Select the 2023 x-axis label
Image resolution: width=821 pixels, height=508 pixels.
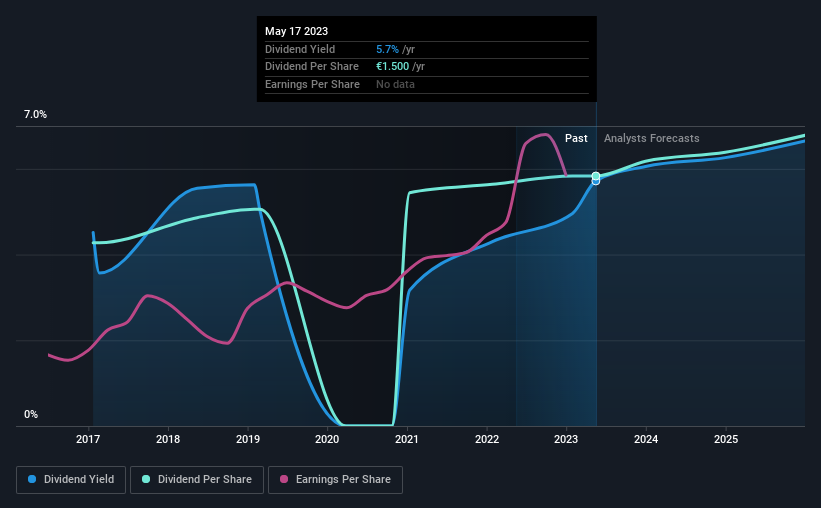pyautogui.click(x=566, y=439)
